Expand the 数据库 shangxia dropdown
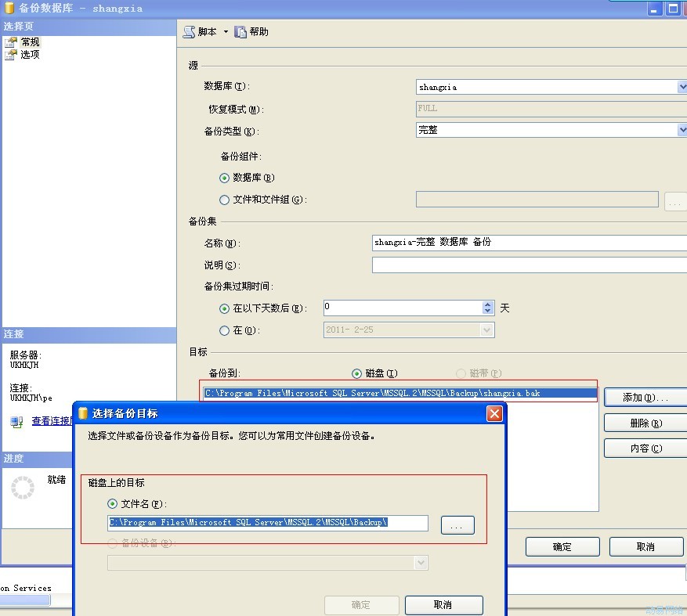Image resolution: width=687 pixels, height=616 pixels. coord(682,87)
